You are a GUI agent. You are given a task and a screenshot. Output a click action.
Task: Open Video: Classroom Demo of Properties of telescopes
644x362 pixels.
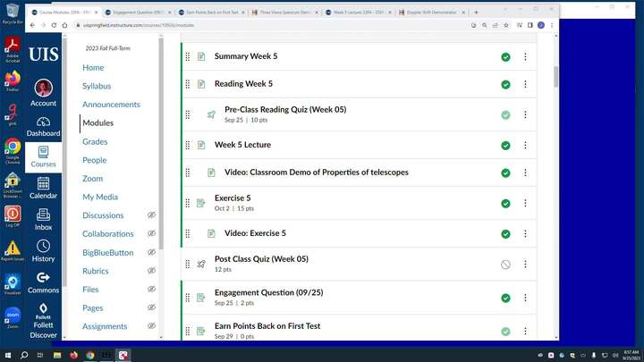316,173
